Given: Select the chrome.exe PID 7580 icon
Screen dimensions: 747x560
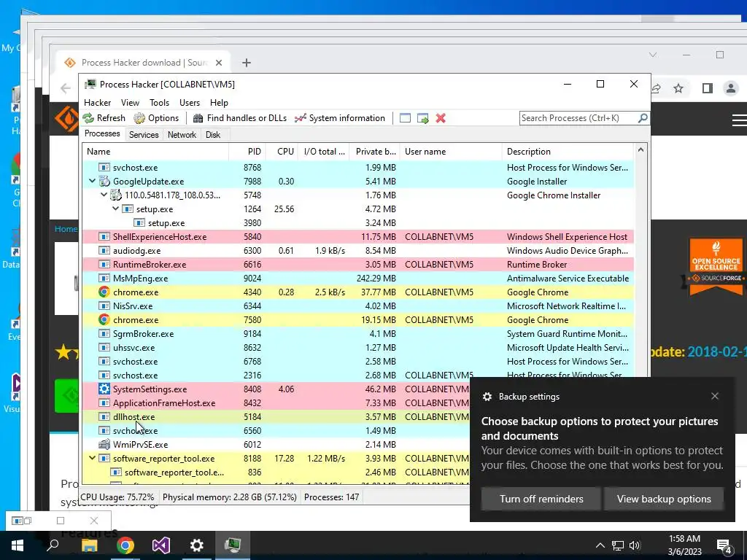Looking at the screenshot, I should tap(104, 319).
